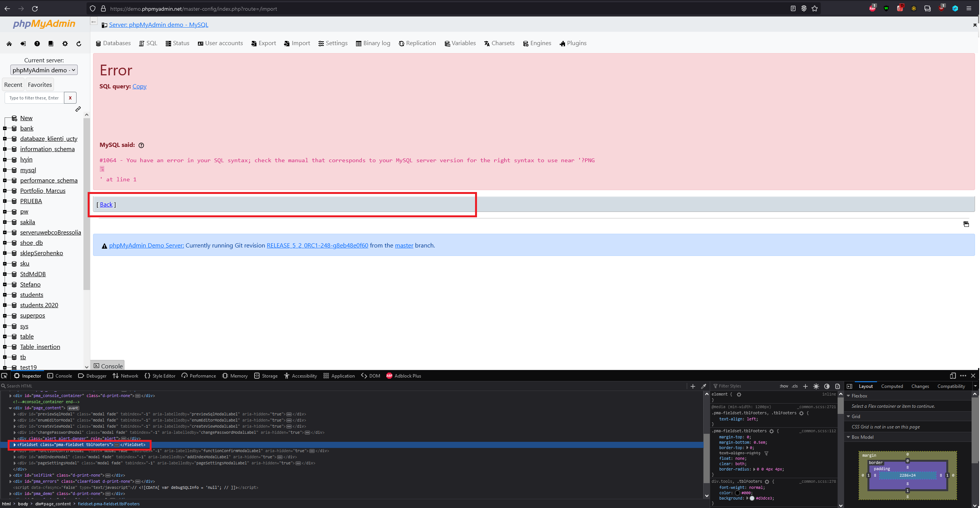
Task: Refresh the navigation panel with the reload icon
Action: coord(78,44)
